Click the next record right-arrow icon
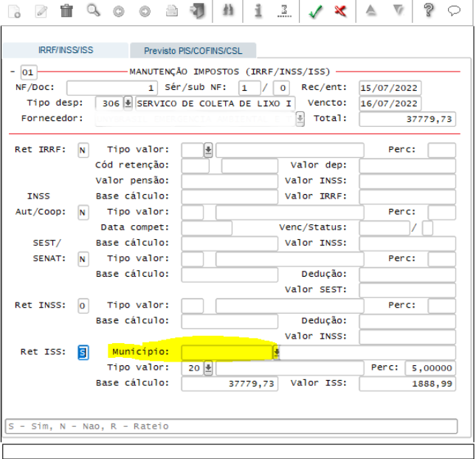 tap(145, 12)
